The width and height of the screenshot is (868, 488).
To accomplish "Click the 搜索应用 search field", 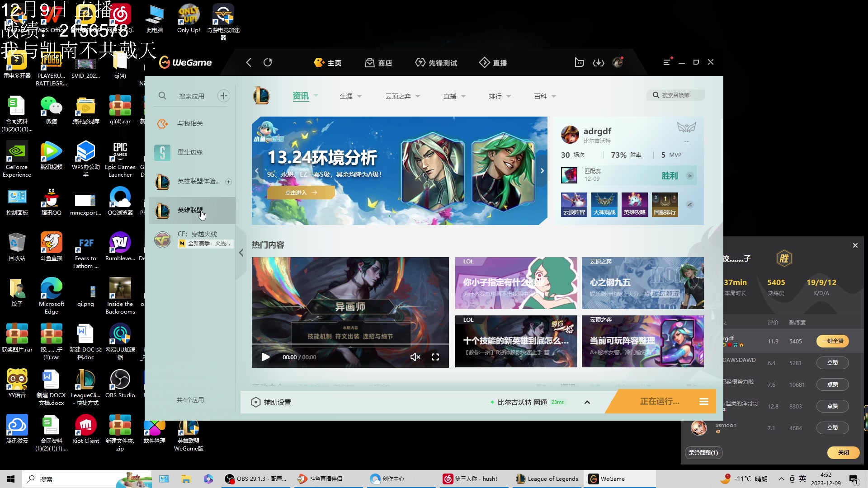I will (192, 96).
